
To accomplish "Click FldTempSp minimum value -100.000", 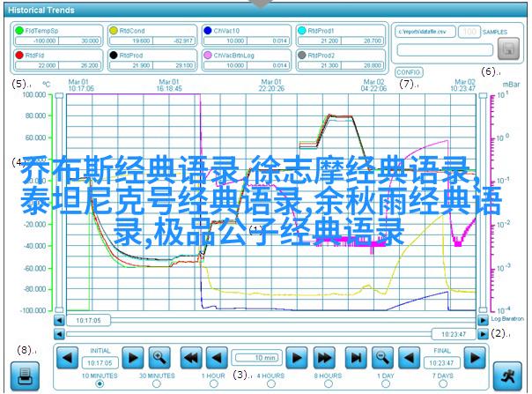I will (37, 41).
